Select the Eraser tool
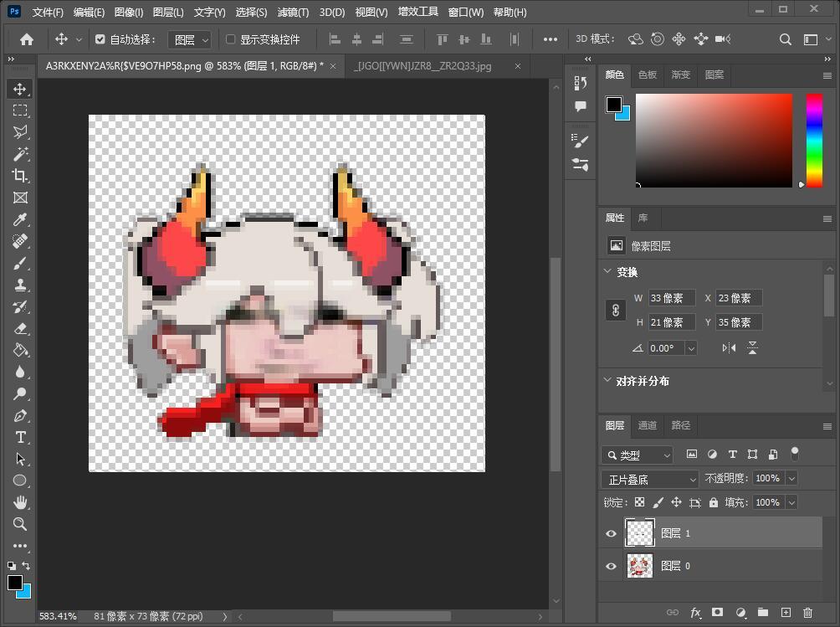 [20, 328]
